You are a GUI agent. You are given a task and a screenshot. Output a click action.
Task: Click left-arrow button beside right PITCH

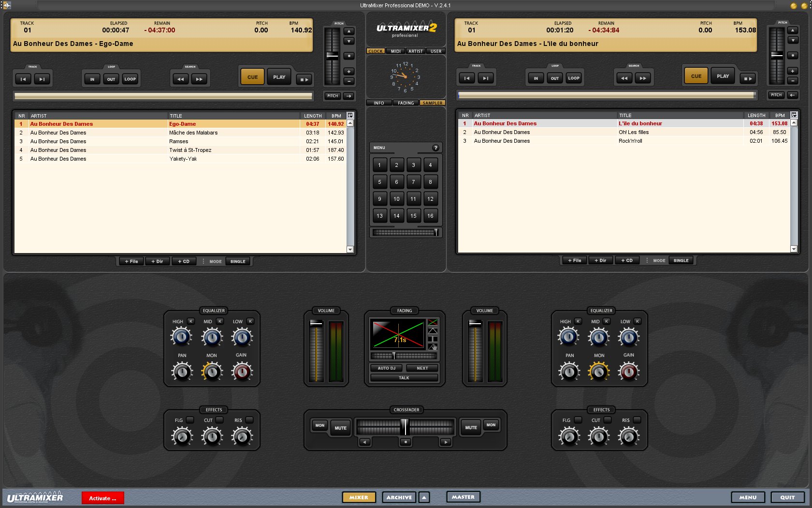793,95
